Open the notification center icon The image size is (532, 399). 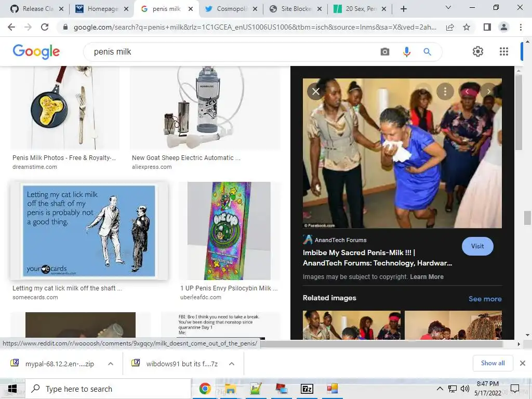tap(515, 389)
